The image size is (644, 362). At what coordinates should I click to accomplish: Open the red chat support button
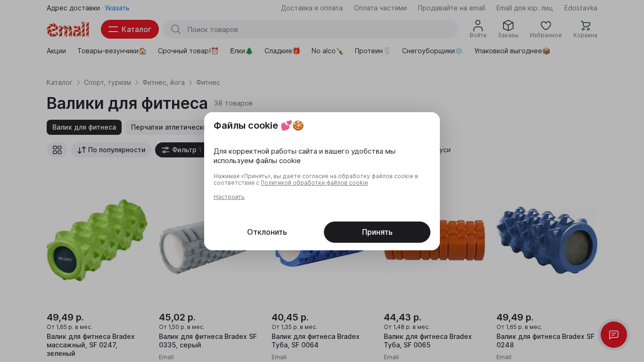tap(613, 335)
